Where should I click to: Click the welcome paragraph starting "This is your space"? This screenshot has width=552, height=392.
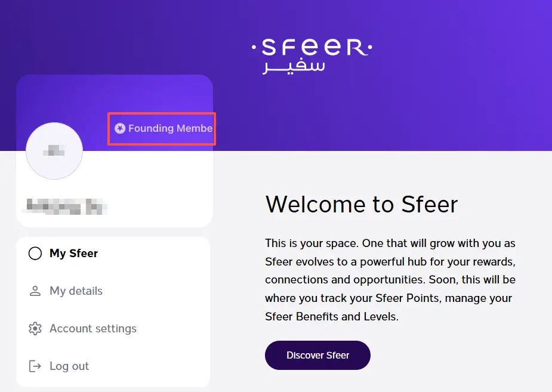pyautogui.click(x=390, y=280)
